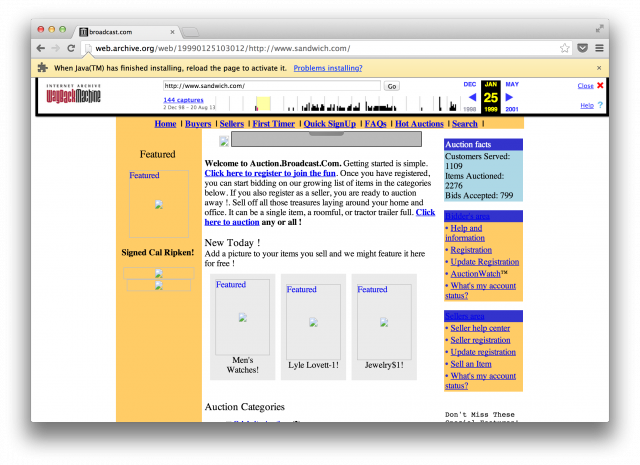Open Men's Watches featured thumbnail
The height and width of the screenshot is (465, 640).
coord(242,317)
